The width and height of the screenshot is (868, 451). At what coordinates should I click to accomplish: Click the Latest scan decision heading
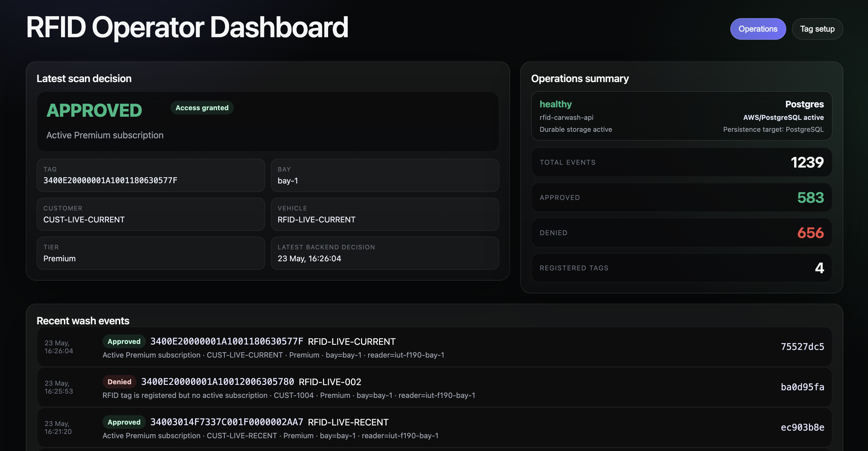point(84,79)
